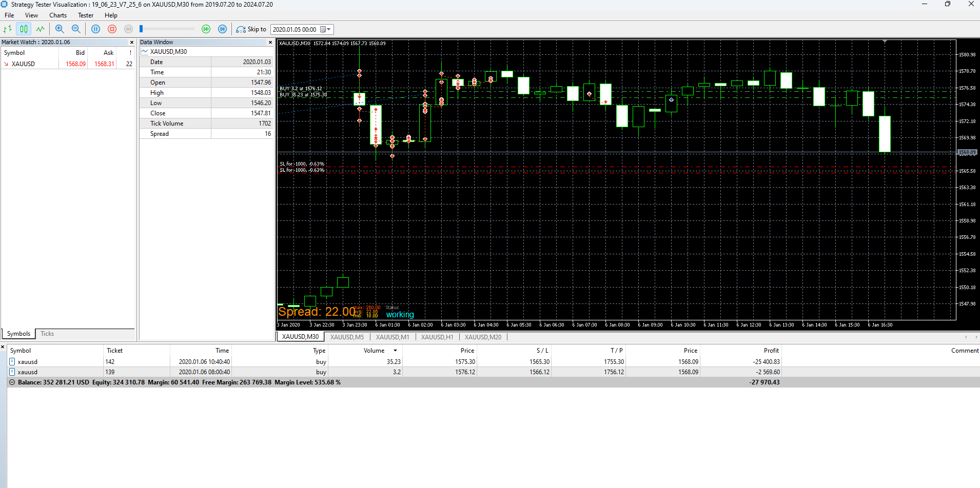This screenshot has height=488, width=980.
Task: Click the Skip to date field
Action: tap(295, 29)
